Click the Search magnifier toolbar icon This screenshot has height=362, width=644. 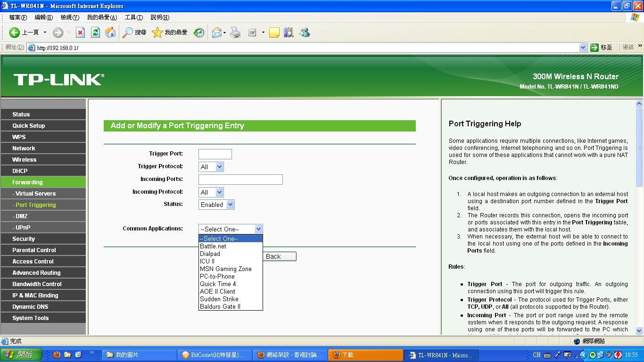click(128, 33)
